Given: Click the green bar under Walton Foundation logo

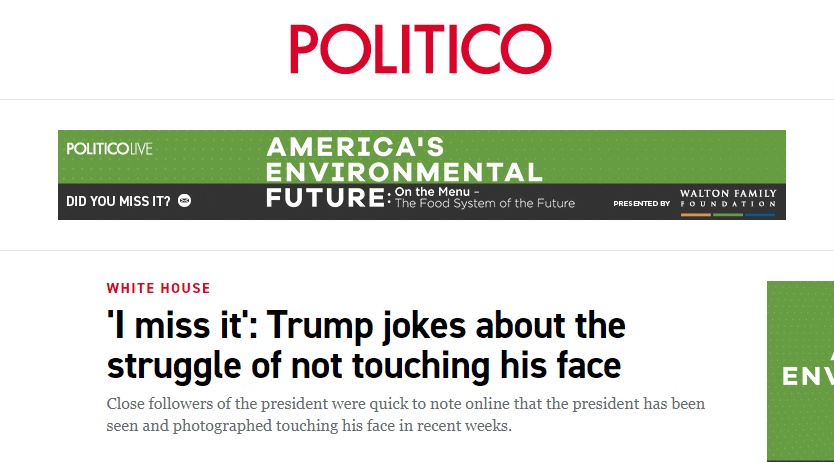Looking at the screenshot, I should pos(727,214).
